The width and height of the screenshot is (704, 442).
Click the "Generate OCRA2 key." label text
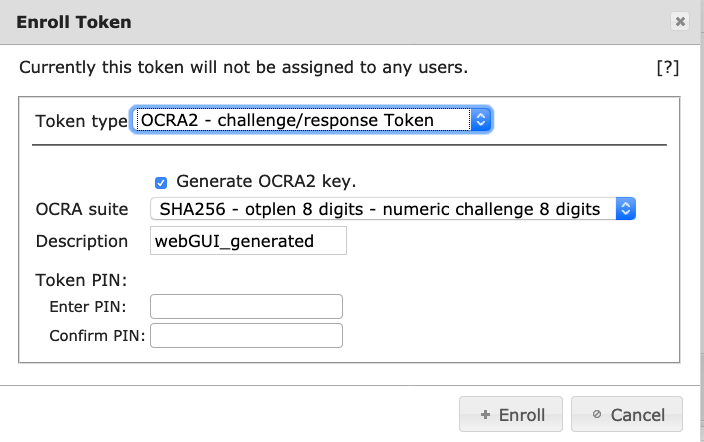pos(266,181)
